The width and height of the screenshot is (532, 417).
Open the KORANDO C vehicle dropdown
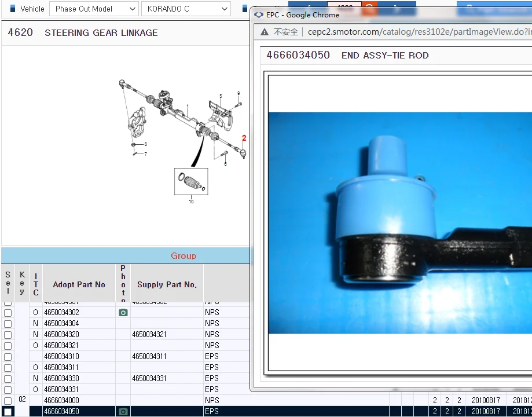(x=186, y=9)
